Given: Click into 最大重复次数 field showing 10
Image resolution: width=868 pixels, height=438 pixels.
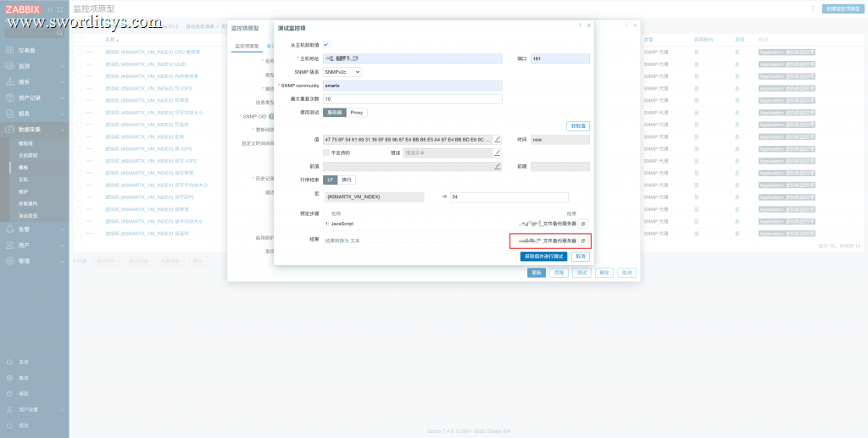Looking at the screenshot, I should click(x=413, y=99).
